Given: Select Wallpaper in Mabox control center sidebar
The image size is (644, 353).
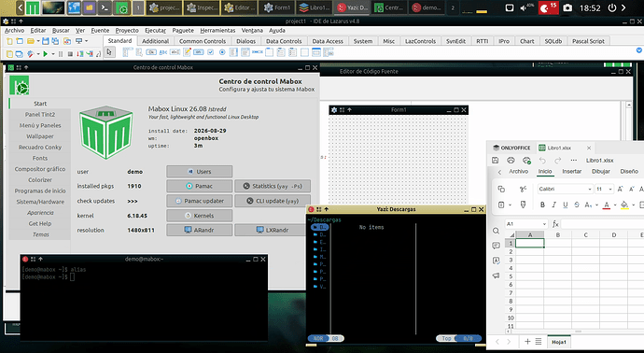Looking at the screenshot, I should [40, 136].
